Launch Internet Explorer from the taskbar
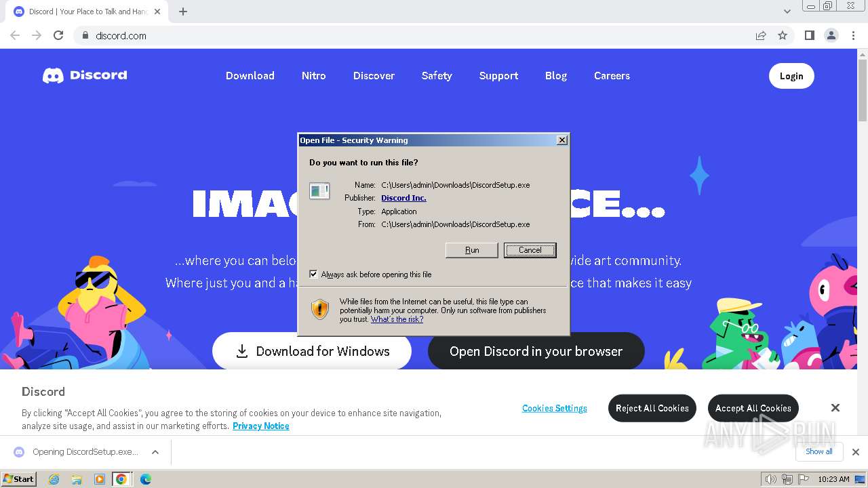The height and width of the screenshot is (488, 868). click(54, 479)
